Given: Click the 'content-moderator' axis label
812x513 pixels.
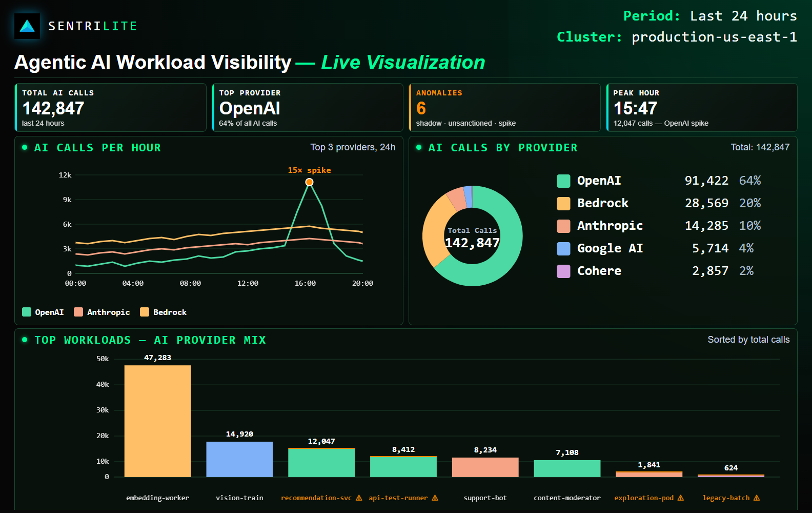Looking at the screenshot, I should [567, 498].
